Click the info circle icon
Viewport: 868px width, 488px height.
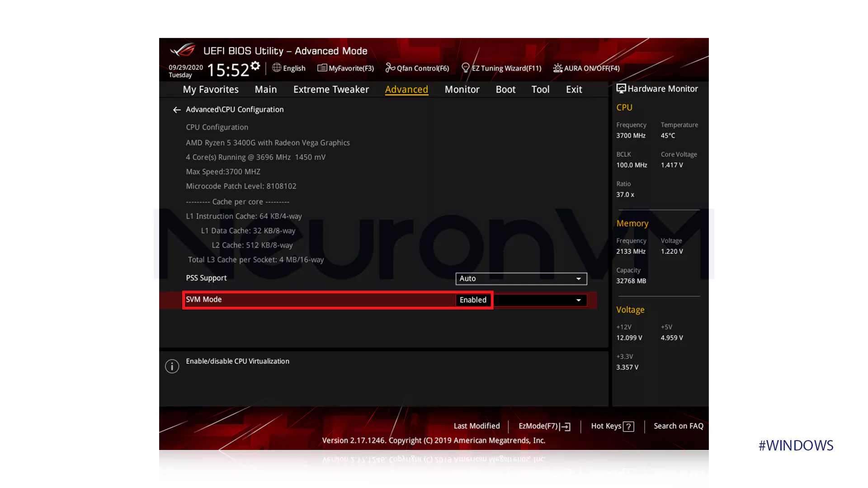172,366
